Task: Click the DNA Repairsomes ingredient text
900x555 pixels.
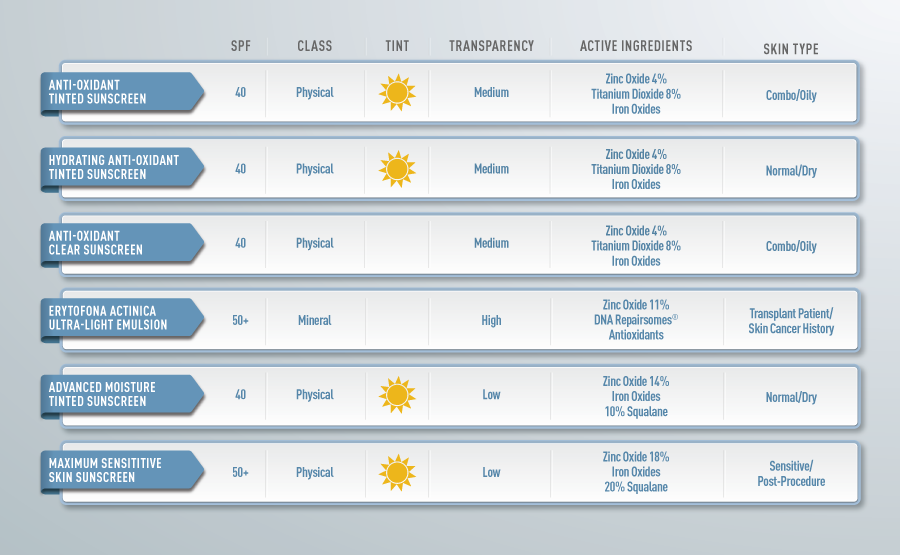Action: click(636, 320)
